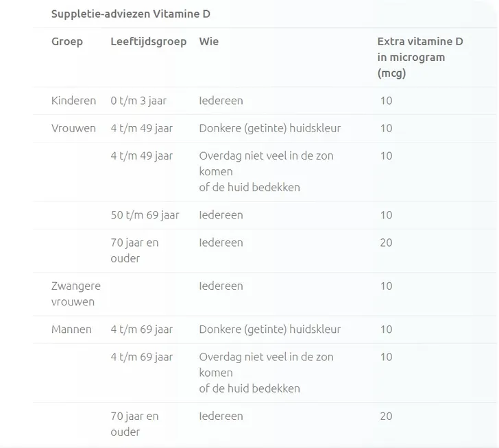The image size is (499, 448).
Task: Click the "4 t/m 69 jaar" cell beside Mannen
Action: (141, 329)
